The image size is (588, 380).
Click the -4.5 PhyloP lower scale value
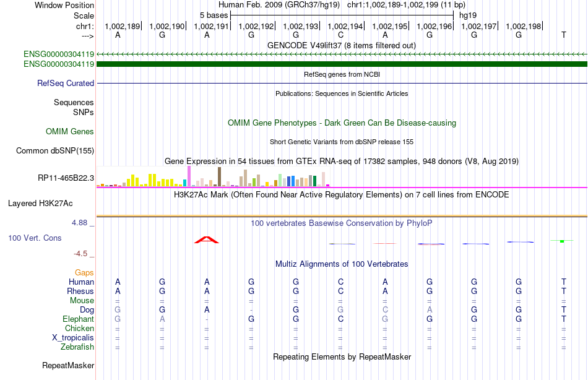[80, 254]
